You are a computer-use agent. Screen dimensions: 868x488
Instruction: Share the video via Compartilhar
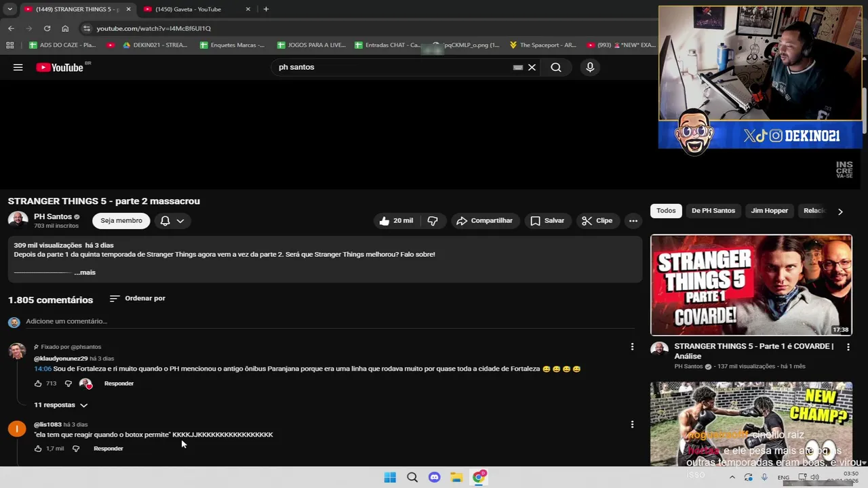click(x=485, y=221)
